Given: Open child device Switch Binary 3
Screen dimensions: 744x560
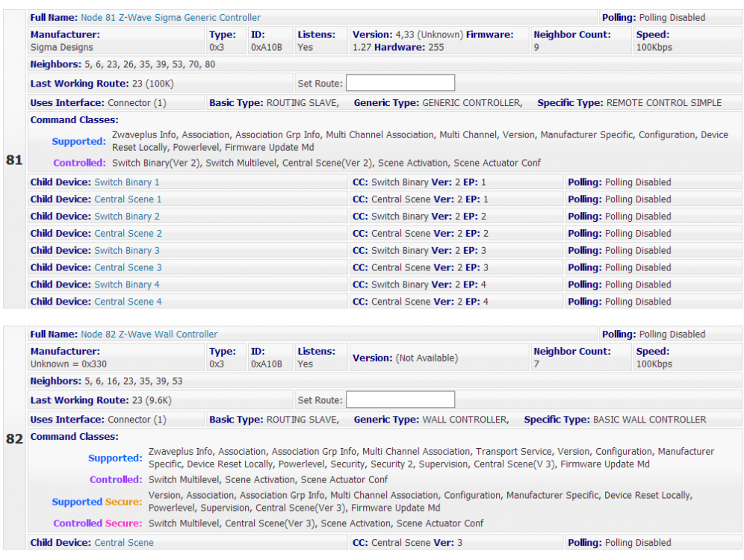Looking at the screenshot, I should pyautogui.click(x=126, y=251).
